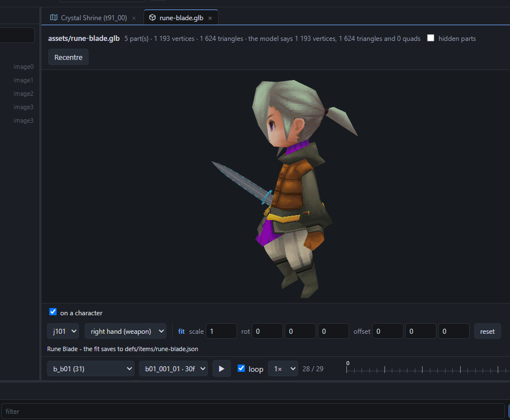Screen dimensions: 510x420
Task: Click the frame counter 28 / 29
Action: [x=313, y=368]
